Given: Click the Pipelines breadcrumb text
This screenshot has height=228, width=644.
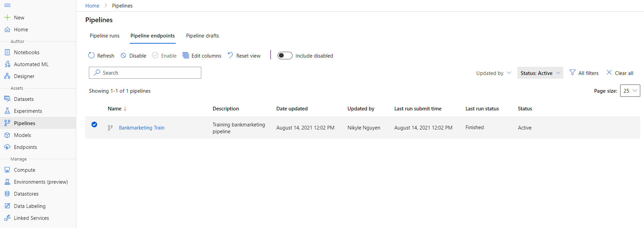Looking at the screenshot, I should pos(122,6).
